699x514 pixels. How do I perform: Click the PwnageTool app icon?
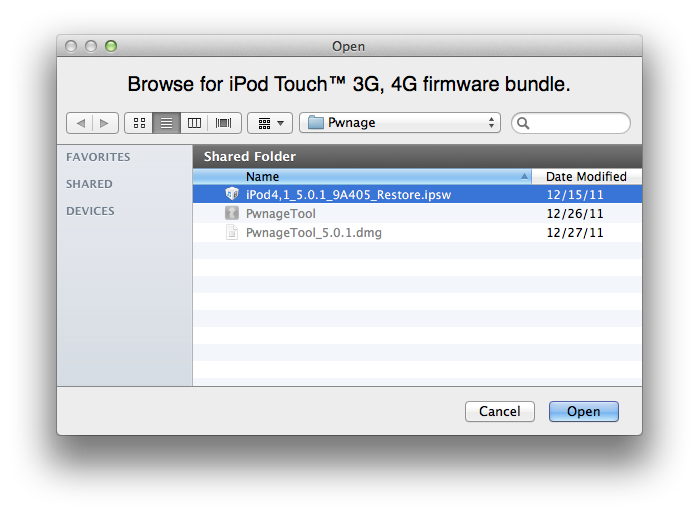(232, 214)
